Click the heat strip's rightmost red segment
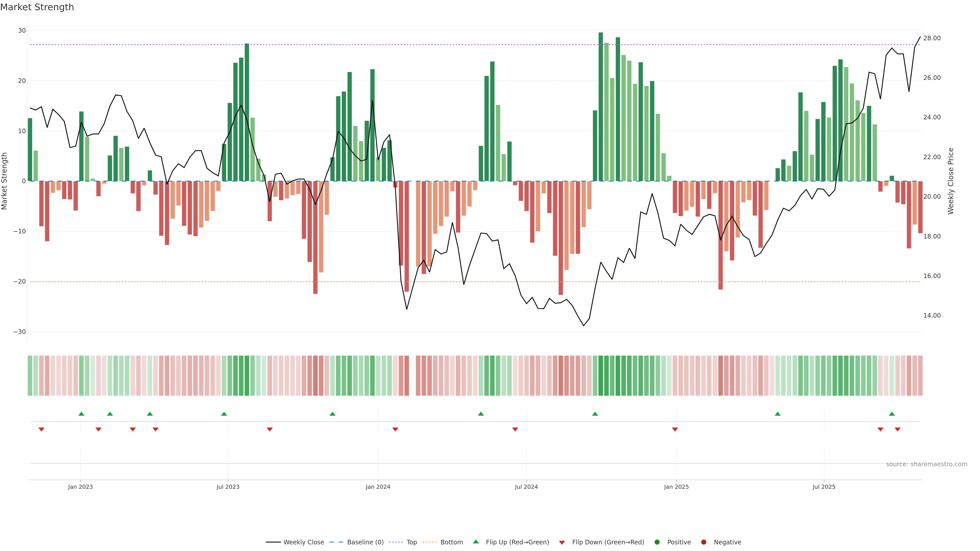 tap(920, 376)
